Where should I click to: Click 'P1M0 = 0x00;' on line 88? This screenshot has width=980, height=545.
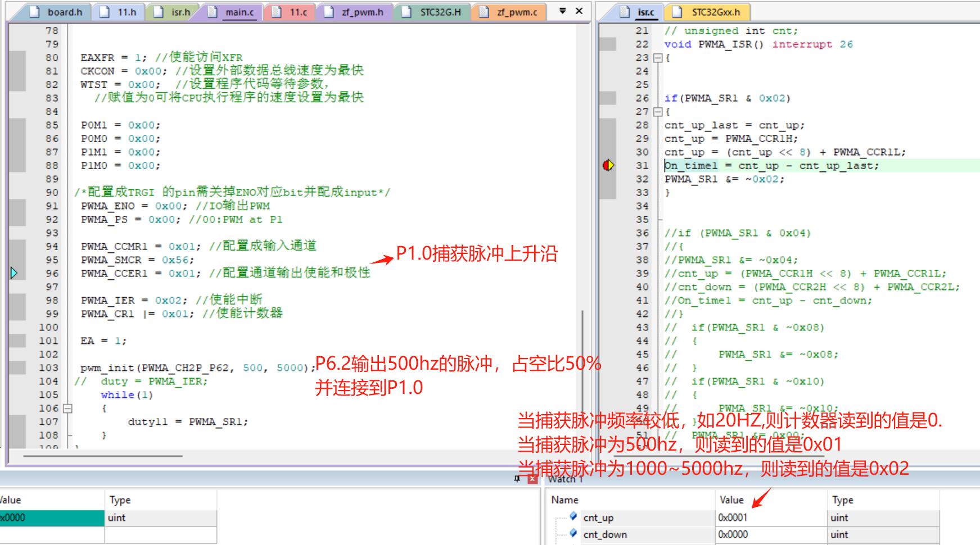[x=120, y=166]
